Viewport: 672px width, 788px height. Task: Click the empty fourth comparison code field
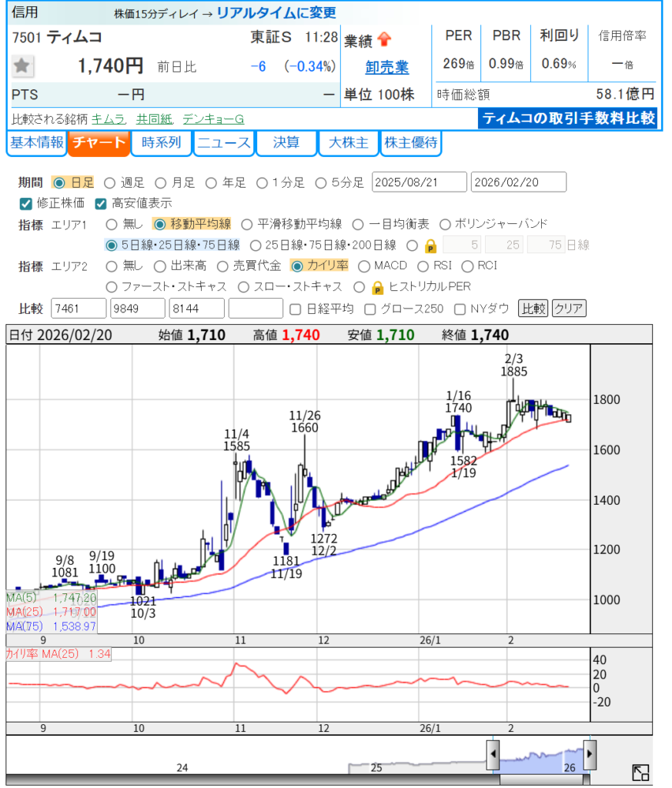pyautogui.click(x=256, y=309)
